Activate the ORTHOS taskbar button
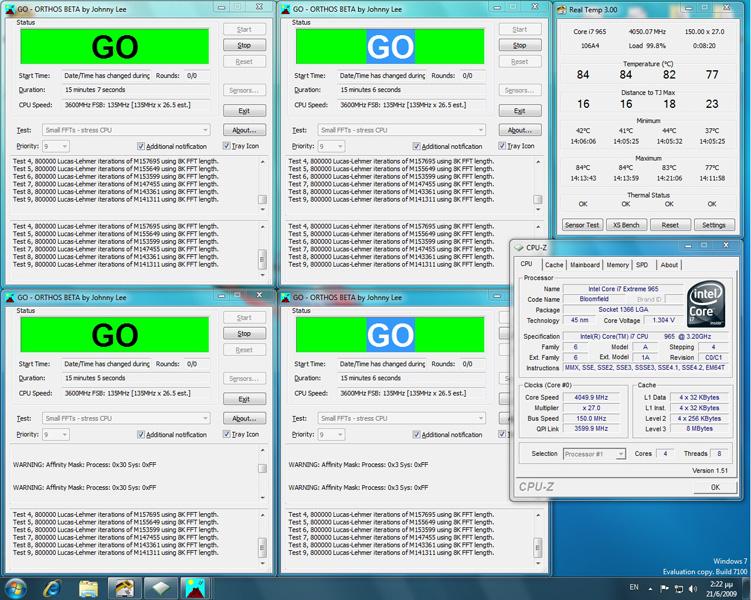751x600 pixels. pyautogui.click(x=196, y=589)
